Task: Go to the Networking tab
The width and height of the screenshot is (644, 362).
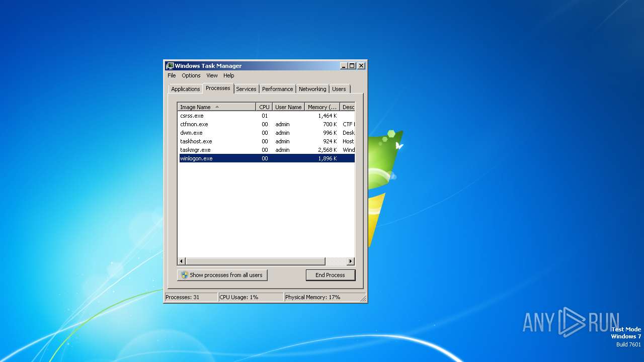Action: [x=312, y=89]
